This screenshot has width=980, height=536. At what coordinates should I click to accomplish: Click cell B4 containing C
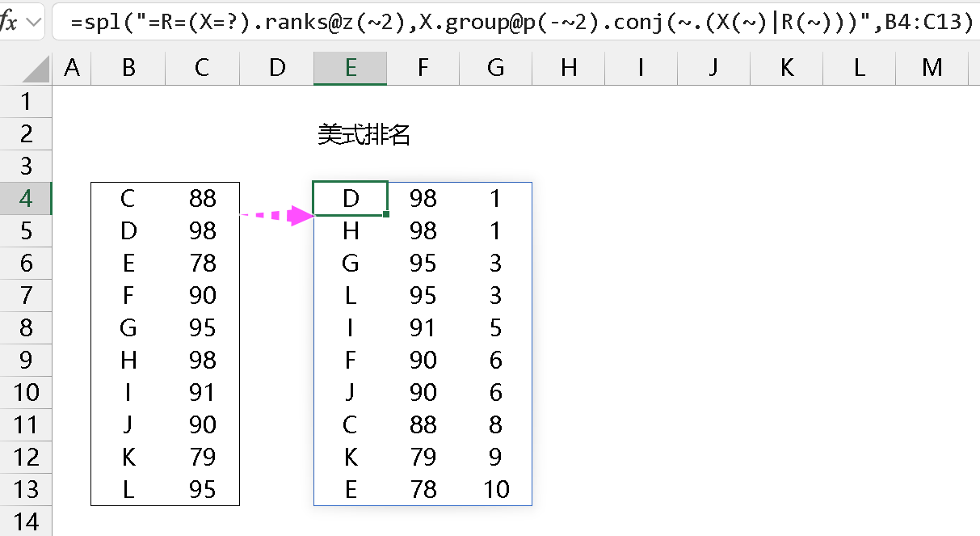pos(128,199)
